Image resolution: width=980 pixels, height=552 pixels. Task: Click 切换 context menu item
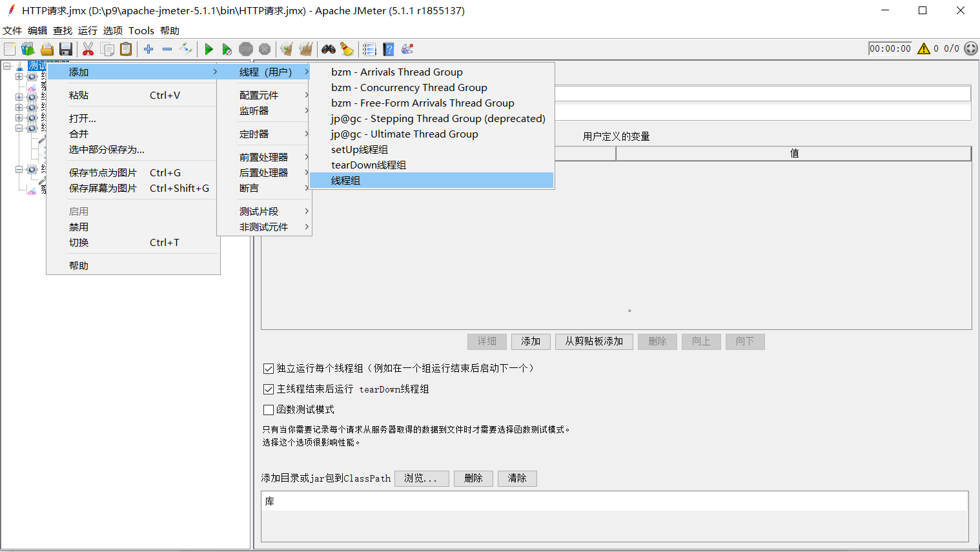pos(133,242)
